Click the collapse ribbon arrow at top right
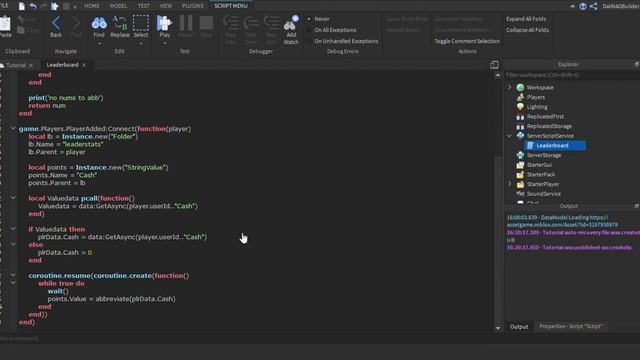Screen dimensions: 640x360 tap(573, 6)
